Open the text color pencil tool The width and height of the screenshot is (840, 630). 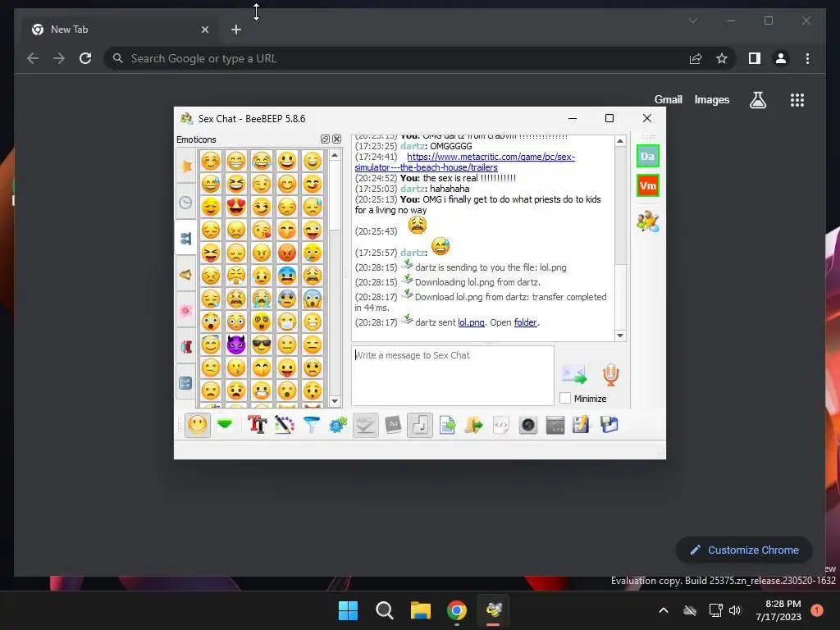[x=285, y=426]
